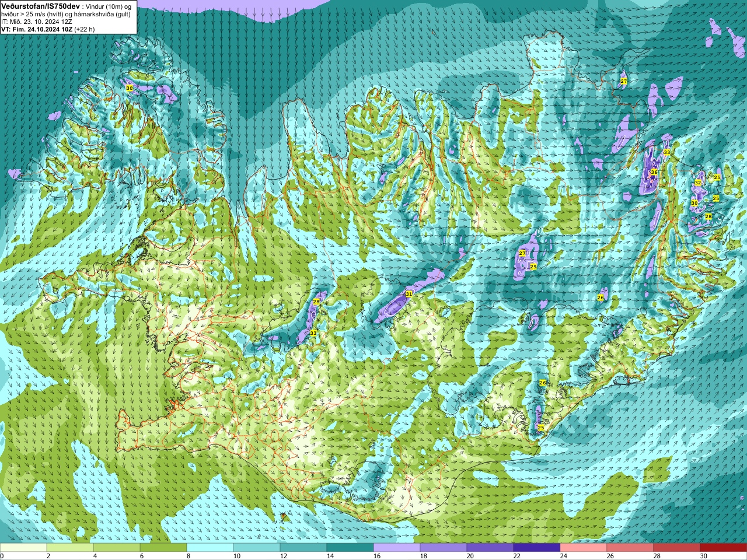Click the legend scale number 12
Screen dimensions: 747x560
[x=284, y=556]
